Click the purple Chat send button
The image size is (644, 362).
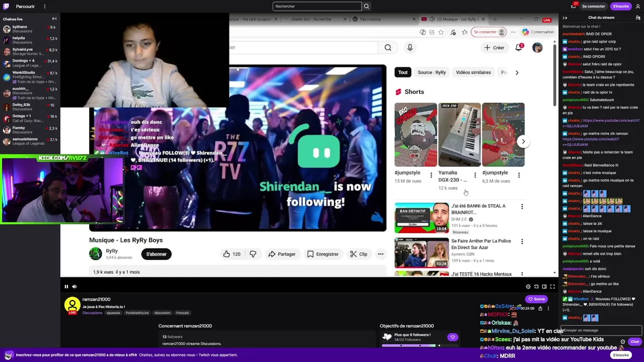(635, 342)
